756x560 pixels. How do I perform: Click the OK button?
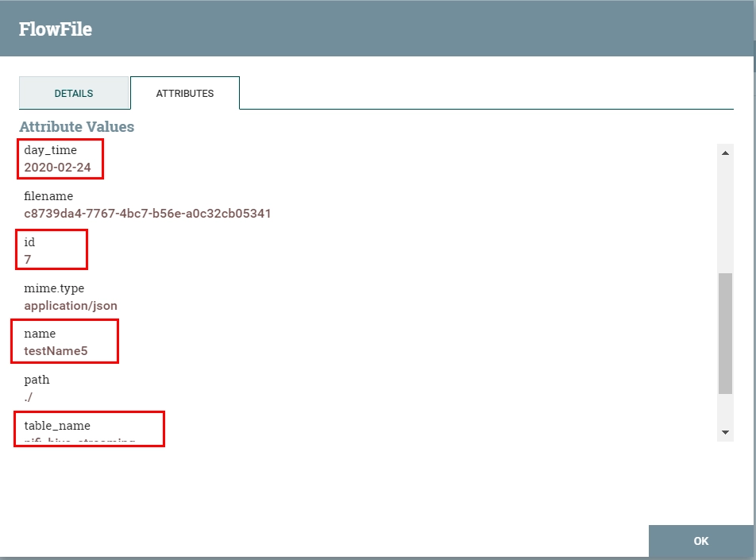tap(700, 541)
